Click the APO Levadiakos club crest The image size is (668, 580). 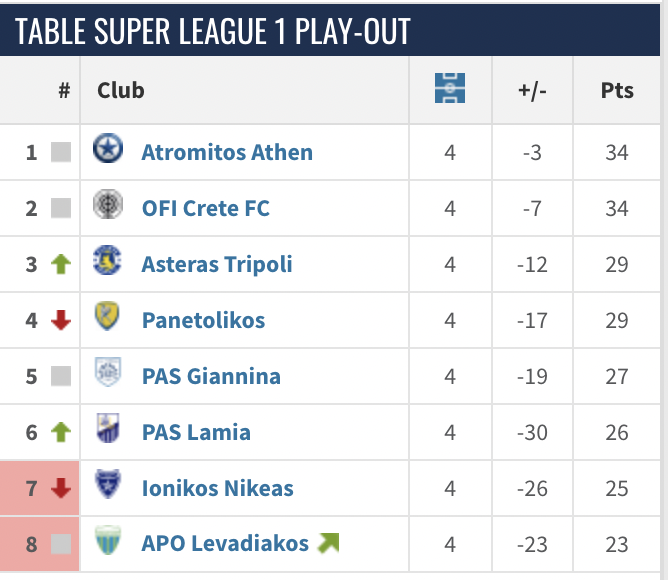tap(107, 543)
